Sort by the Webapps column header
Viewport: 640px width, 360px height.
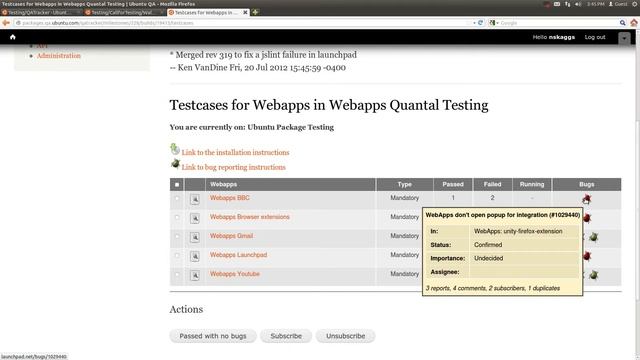coord(223,184)
